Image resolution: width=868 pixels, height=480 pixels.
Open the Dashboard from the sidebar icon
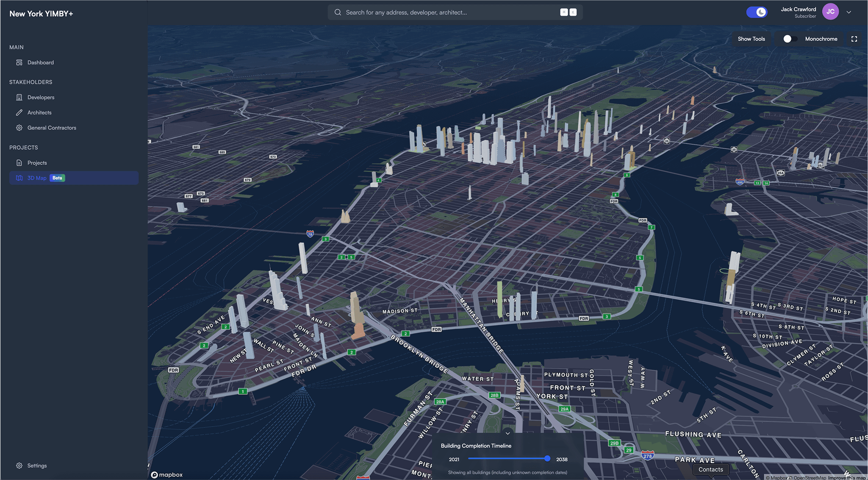tap(19, 62)
